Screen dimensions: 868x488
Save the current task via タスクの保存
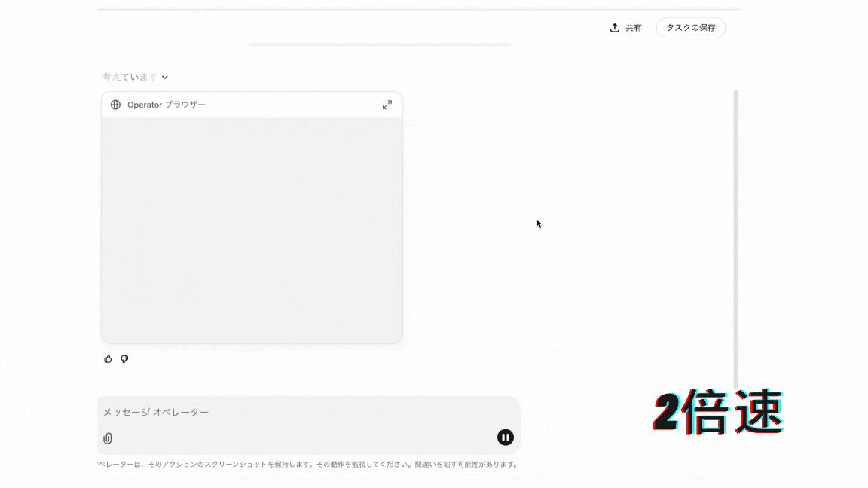pyautogui.click(x=690, y=27)
